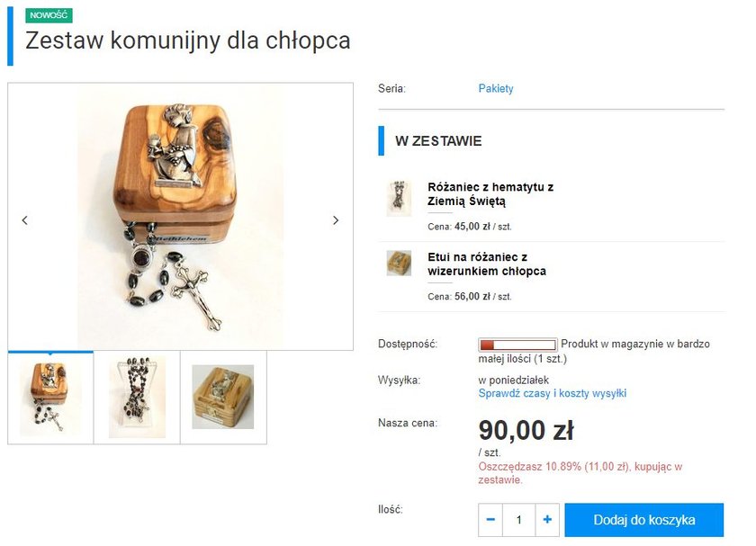Image resolution: width=756 pixels, height=546 pixels.
Task: Click the main product photo
Action: [180, 217]
